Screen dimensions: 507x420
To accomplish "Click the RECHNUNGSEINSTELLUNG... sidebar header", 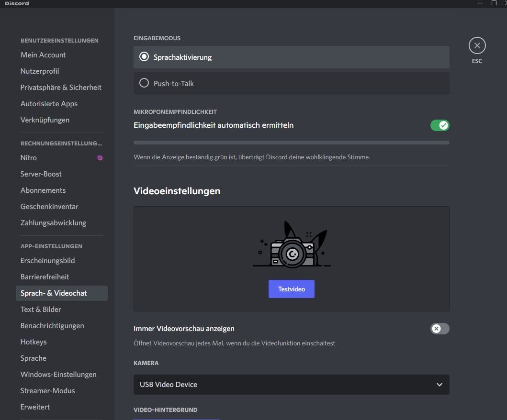I will [x=61, y=143].
